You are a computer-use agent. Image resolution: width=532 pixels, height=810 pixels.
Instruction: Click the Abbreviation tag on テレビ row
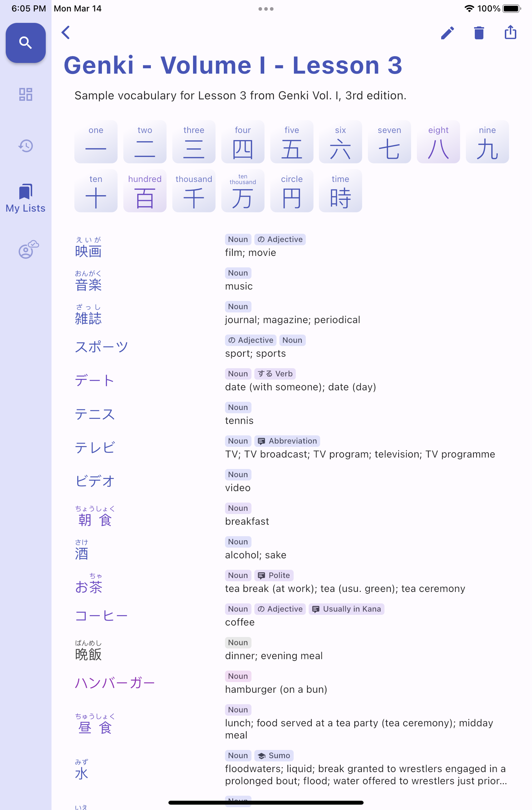[287, 441]
